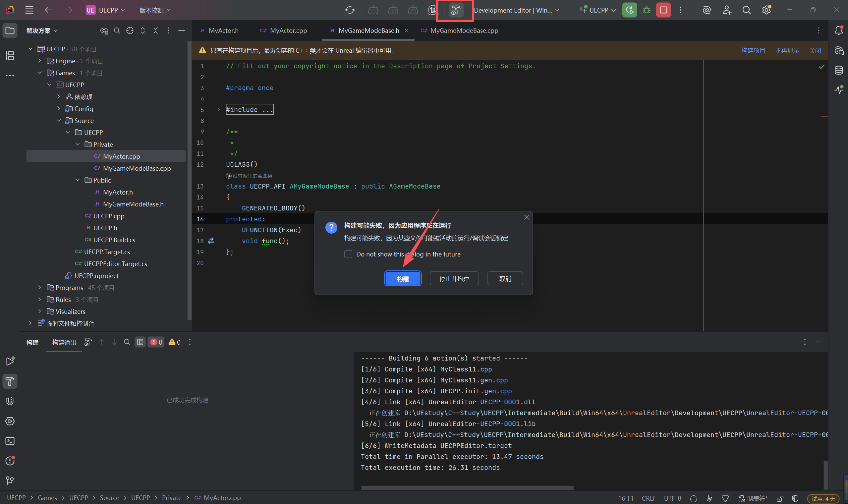Toggle the errors filter in build panel
The image size is (848, 504).
[156, 342]
